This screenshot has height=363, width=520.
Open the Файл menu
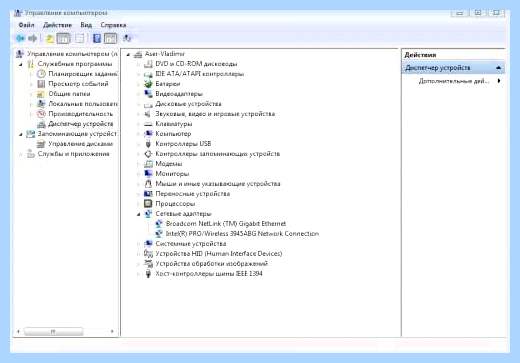[26, 25]
